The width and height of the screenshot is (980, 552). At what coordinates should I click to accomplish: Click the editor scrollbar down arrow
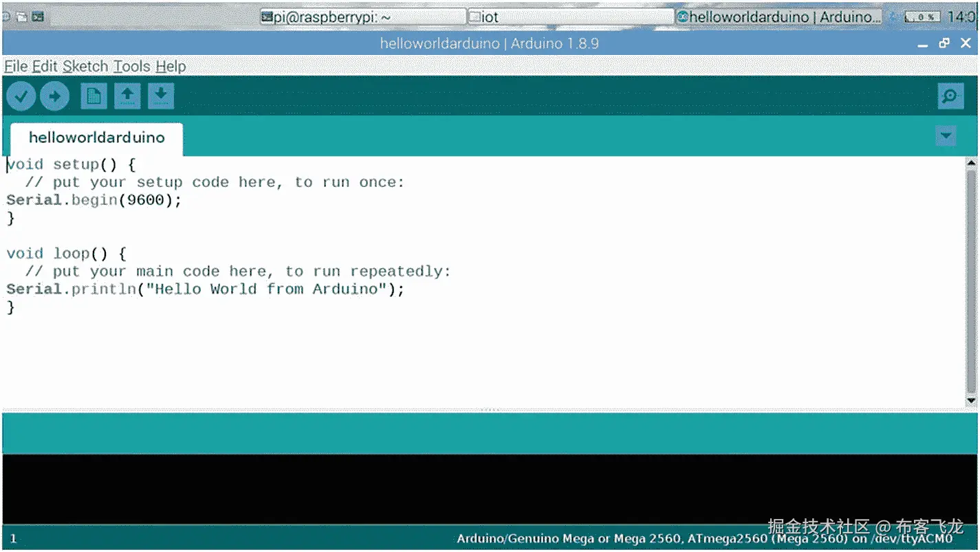(x=971, y=400)
